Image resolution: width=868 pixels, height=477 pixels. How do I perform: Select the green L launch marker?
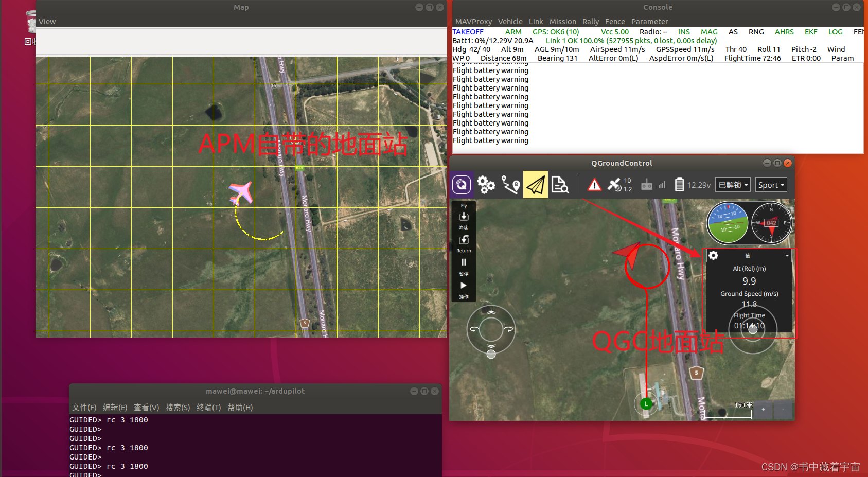[x=646, y=404]
